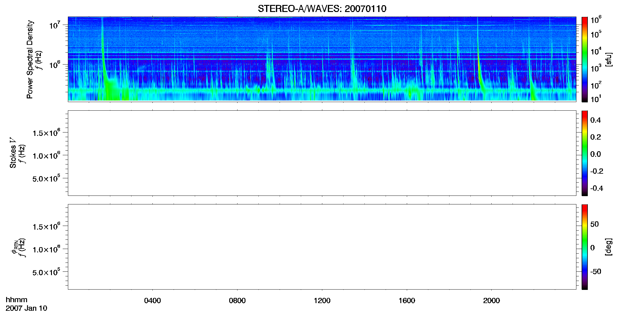This screenshot has width=644, height=332.
Task: Click the -50 label on the degrees colorbar
Action: (596, 271)
